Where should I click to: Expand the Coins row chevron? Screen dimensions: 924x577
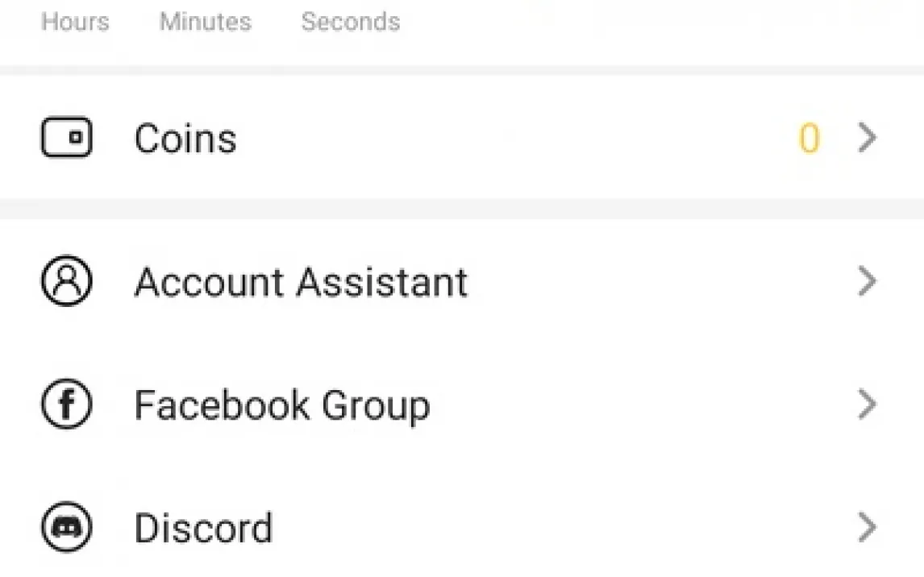click(867, 139)
